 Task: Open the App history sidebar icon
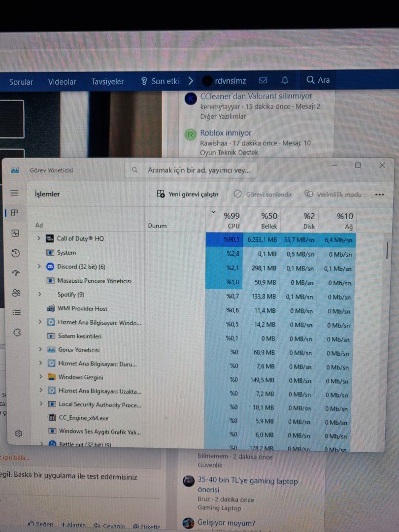coord(16,254)
